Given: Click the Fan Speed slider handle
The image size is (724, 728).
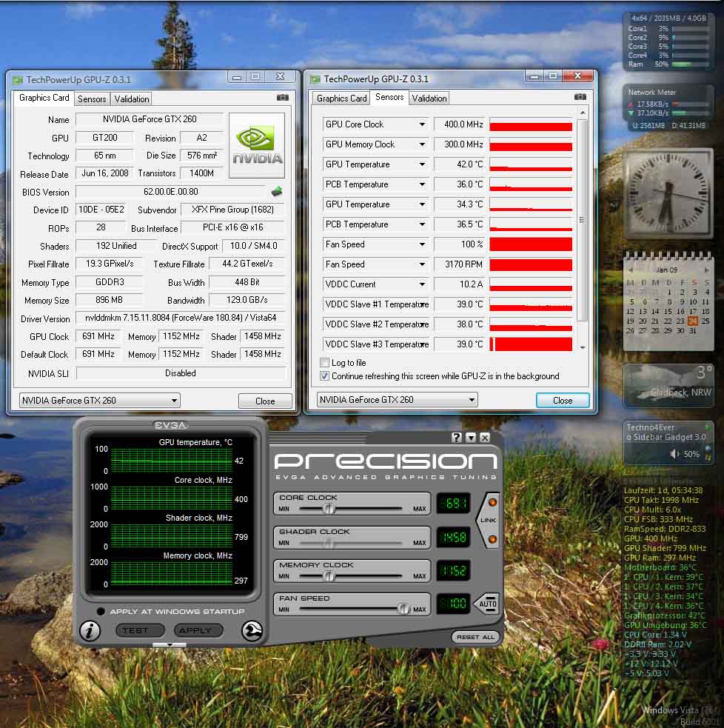Looking at the screenshot, I should (403, 610).
